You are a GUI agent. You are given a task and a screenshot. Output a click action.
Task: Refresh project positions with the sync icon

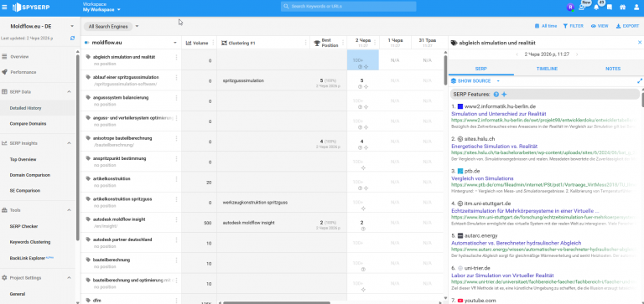tap(73, 39)
